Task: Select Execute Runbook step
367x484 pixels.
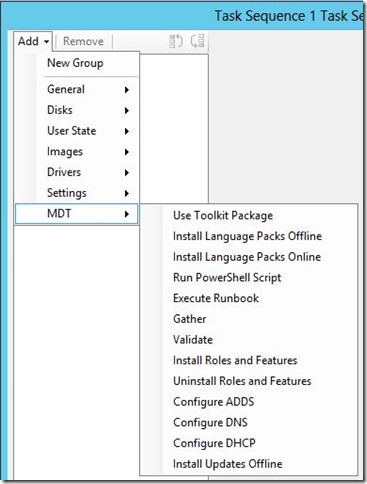Action: [248, 298]
